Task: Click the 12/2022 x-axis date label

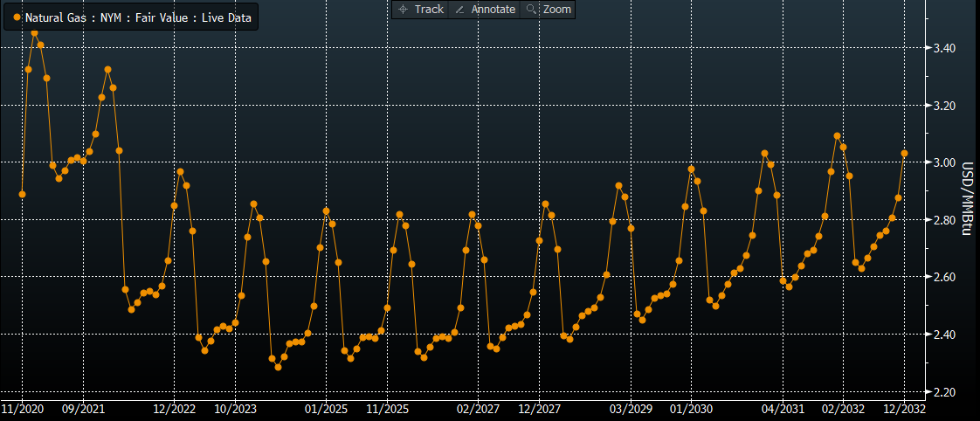Action: tap(175, 408)
